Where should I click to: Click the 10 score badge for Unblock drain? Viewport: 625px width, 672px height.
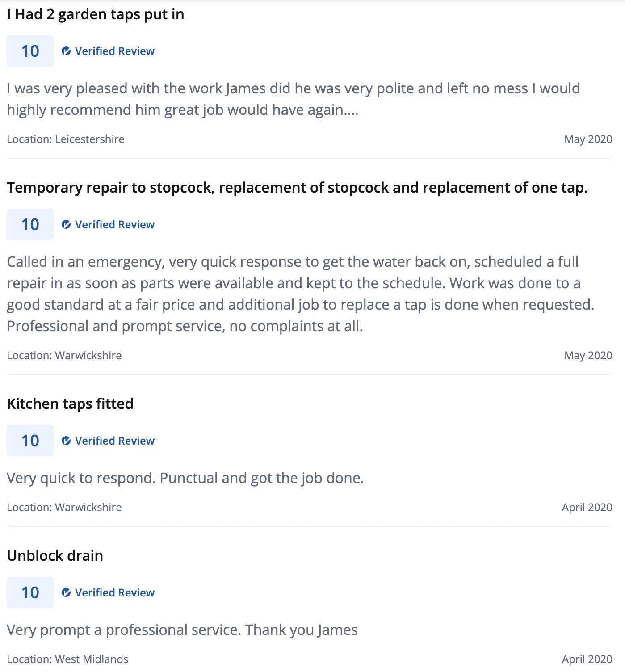tap(30, 592)
